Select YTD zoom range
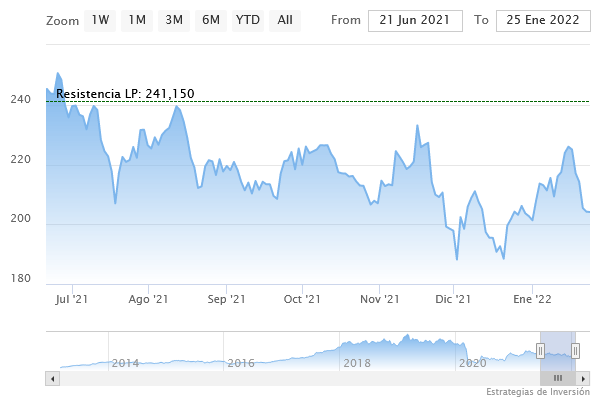Viewport: 600px width, 400px height. click(x=247, y=20)
